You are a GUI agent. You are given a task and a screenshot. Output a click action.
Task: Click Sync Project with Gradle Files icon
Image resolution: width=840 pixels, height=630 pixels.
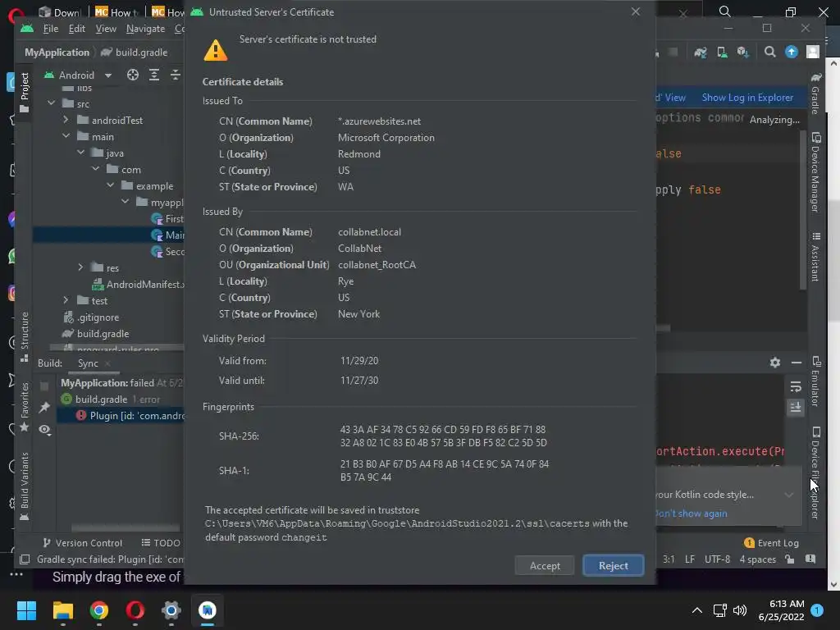point(701,52)
